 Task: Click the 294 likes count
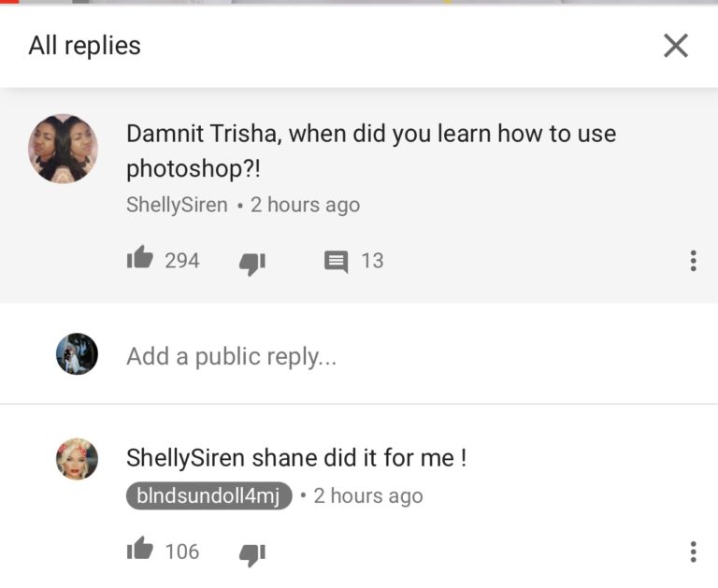182,261
